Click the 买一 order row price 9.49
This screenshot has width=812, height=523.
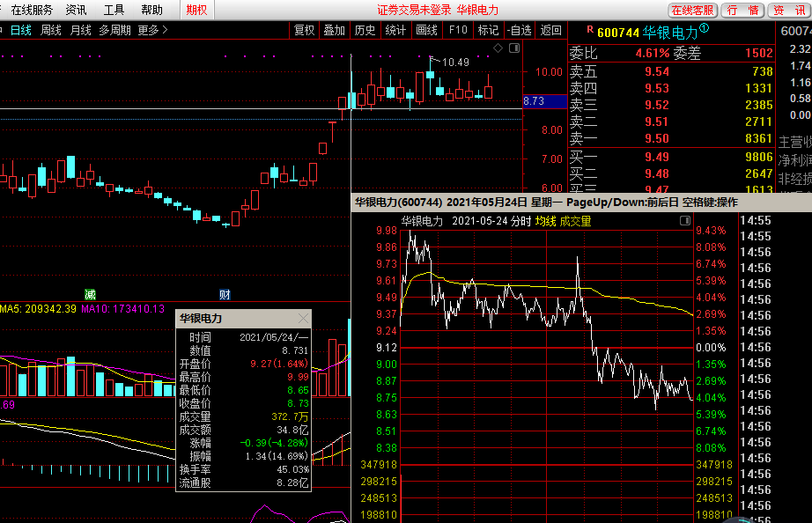point(657,157)
